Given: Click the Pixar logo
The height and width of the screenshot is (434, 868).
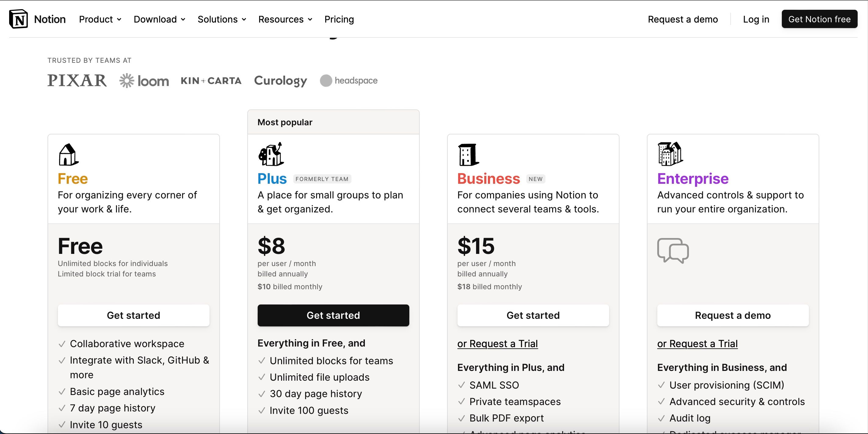Looking at the screenshot, I should [x=77, y=80].
